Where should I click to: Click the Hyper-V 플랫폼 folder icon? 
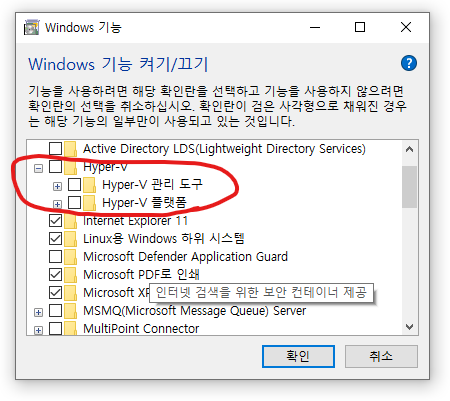89,202
